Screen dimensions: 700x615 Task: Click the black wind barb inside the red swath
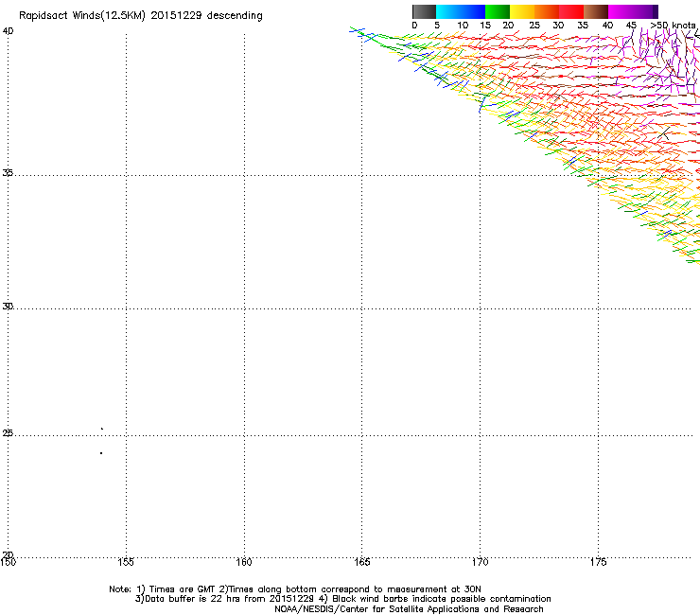click(x=664, y=132)
